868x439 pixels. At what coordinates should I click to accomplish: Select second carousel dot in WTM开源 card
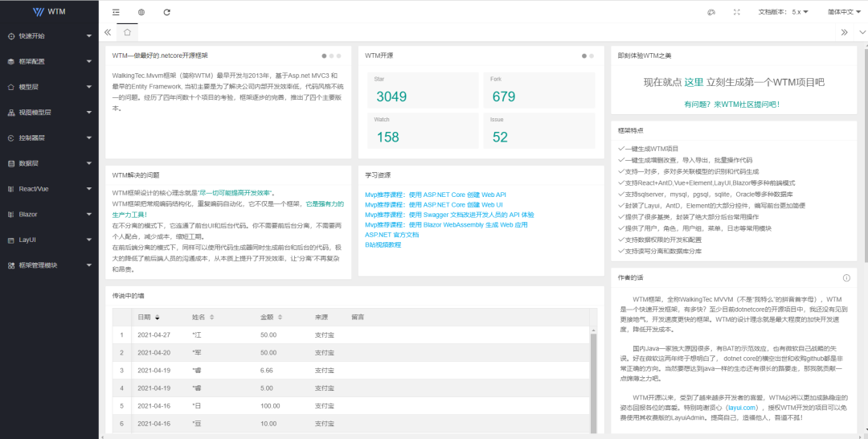point(592,56)
